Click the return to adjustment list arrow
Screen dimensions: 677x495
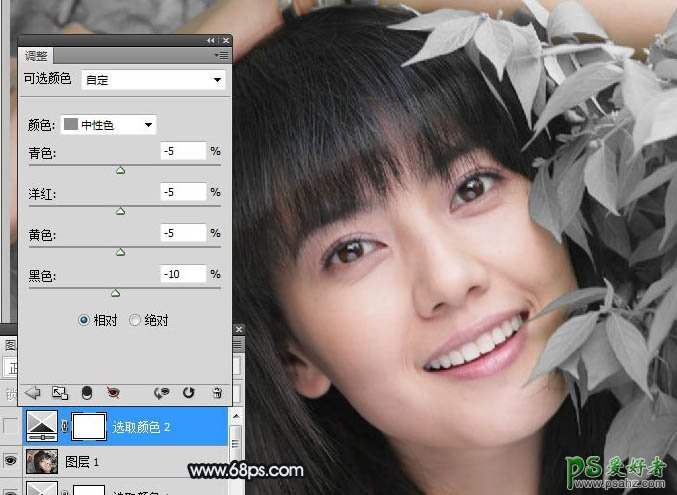click(x=32, y=393)
